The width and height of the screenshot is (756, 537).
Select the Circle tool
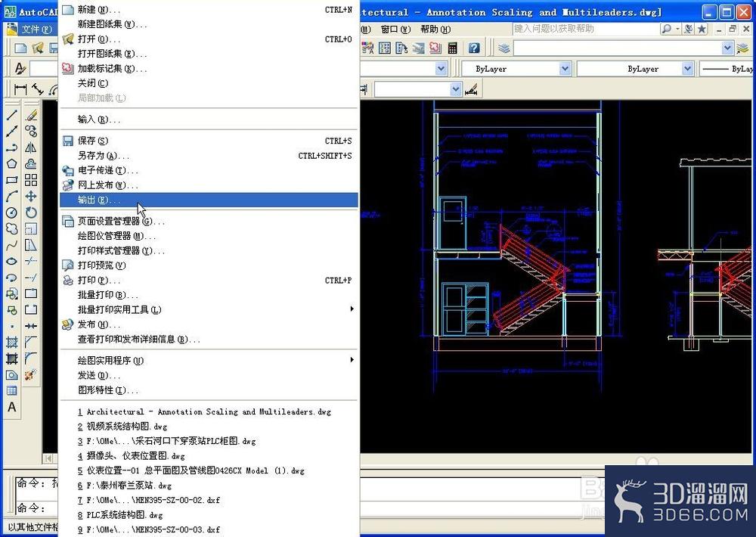11,213
